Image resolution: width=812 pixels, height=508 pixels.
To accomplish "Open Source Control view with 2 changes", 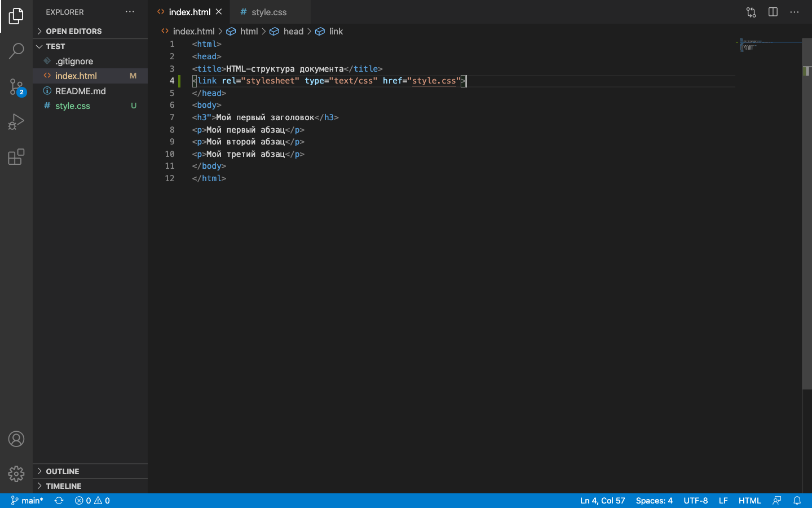I will (16, 86).
